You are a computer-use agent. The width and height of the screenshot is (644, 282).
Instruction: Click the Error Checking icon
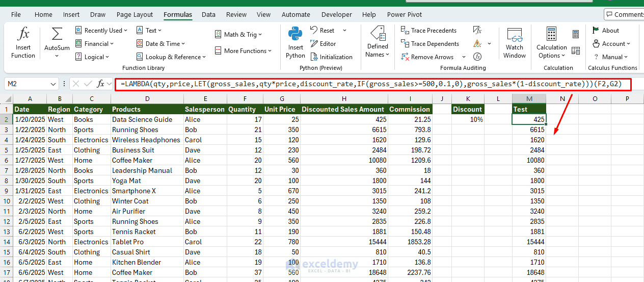(x=477, y=44)
